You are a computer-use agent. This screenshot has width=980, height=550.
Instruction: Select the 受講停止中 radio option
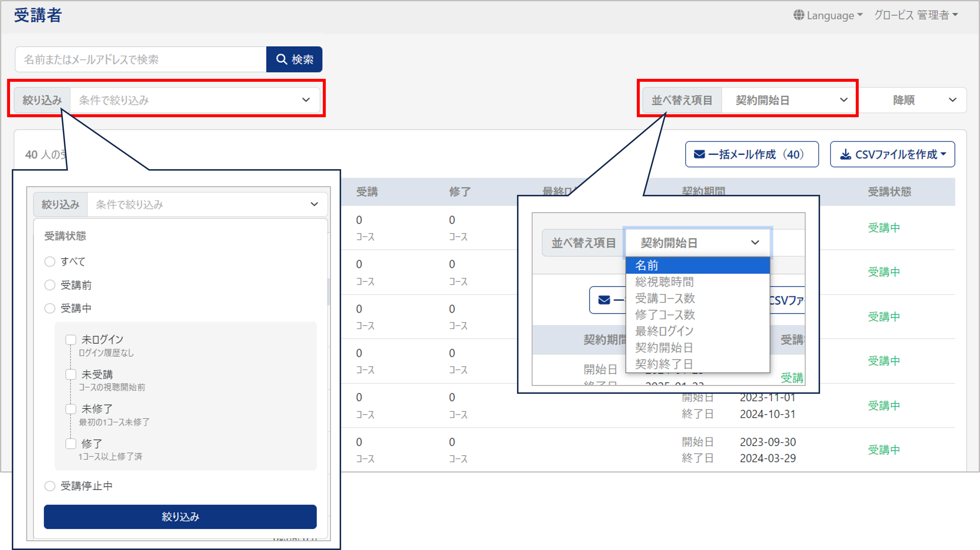click(50, 486)
